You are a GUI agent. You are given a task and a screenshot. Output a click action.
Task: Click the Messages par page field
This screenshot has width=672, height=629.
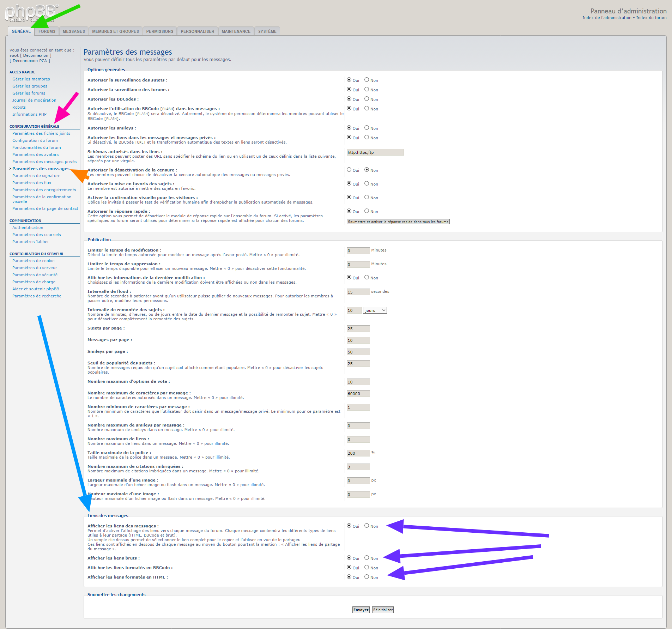point(358,340)
